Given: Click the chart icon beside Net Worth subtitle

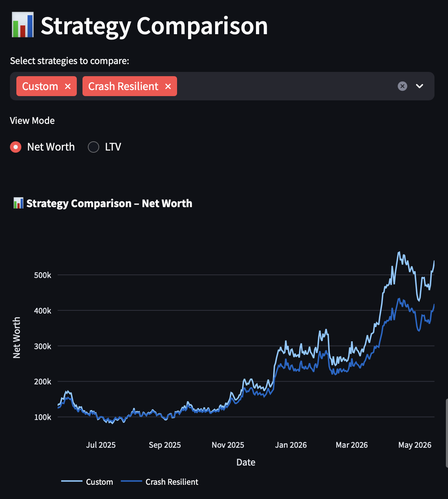Looking at the screenshot, I should (18, 203).
